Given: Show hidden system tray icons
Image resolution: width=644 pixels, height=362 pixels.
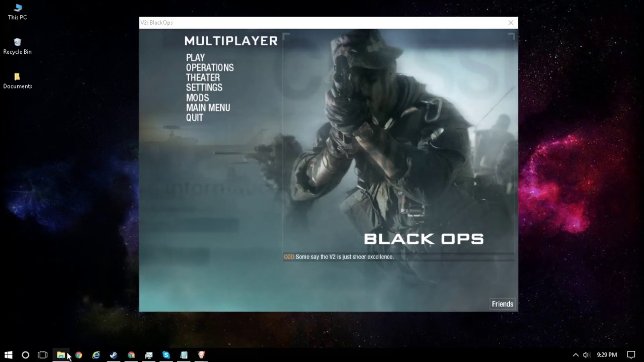Looking at the screenshot, I should click(576, 355).
